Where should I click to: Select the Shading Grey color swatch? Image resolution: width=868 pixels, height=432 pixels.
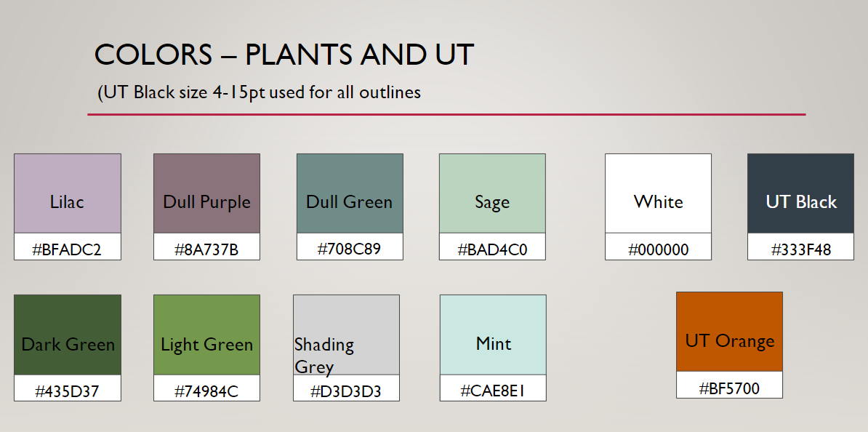tap(347, 335)
